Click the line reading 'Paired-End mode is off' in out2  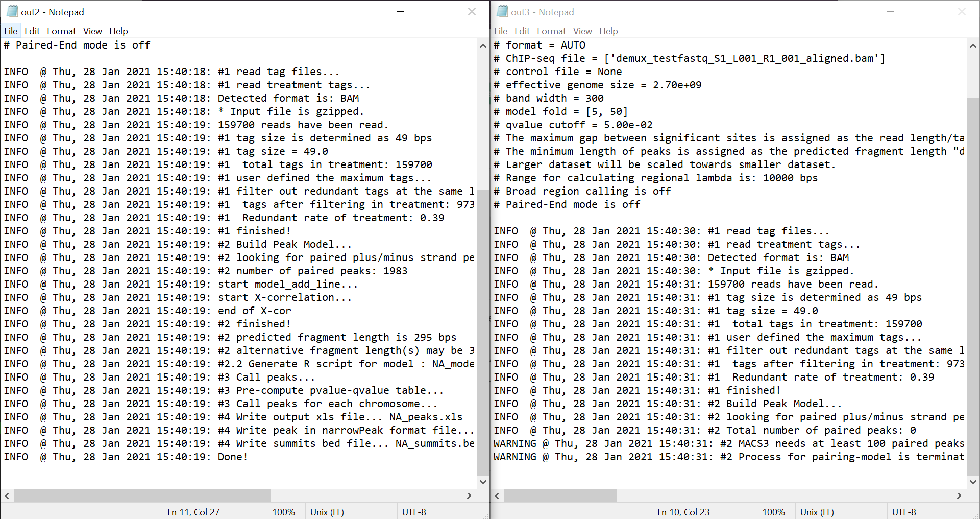[x=77, y=45]
